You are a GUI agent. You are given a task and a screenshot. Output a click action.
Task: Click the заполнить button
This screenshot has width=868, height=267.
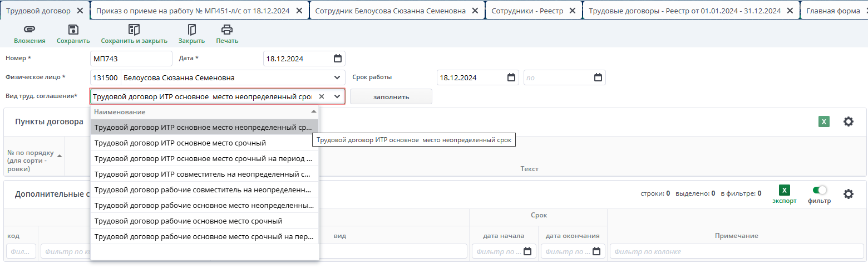391,96
